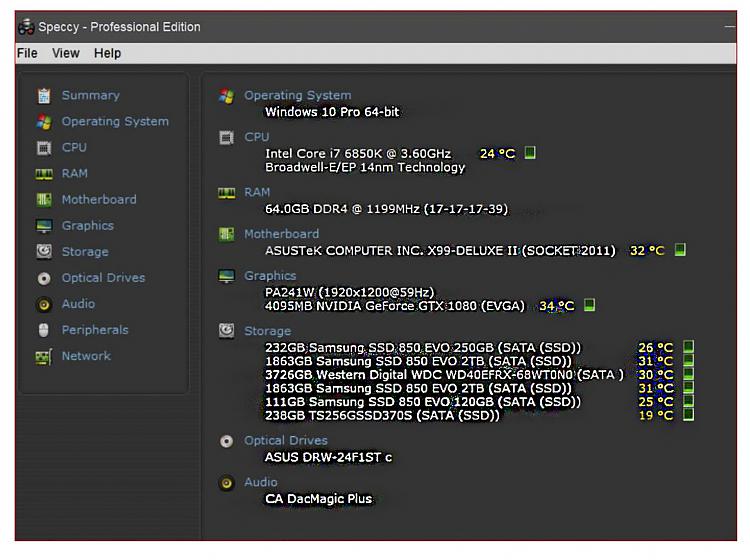
Task: Open Peripherals section in sidebar
Action: [95, 329]
